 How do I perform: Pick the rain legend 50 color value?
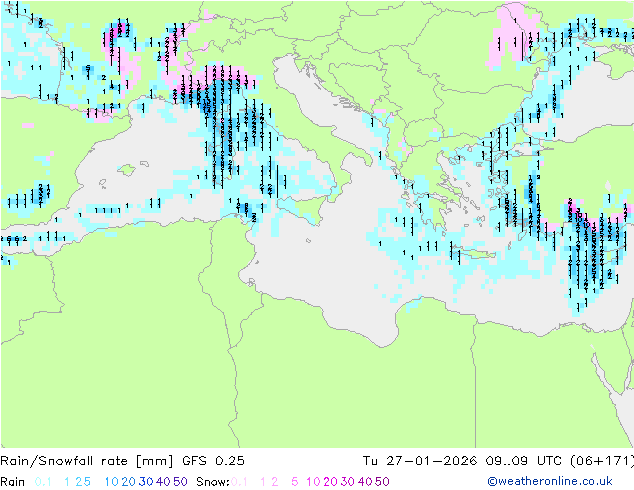pyautogui.click(x=180, y=482)
